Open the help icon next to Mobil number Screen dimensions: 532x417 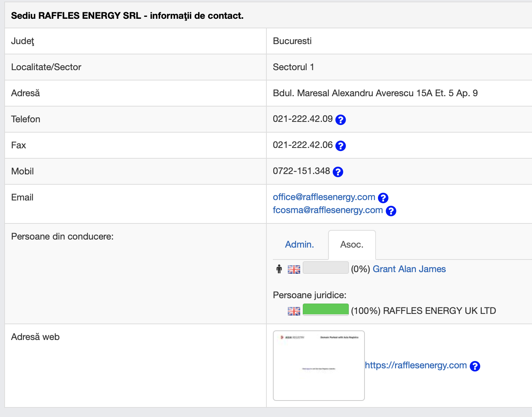click(x=338, y=172)
